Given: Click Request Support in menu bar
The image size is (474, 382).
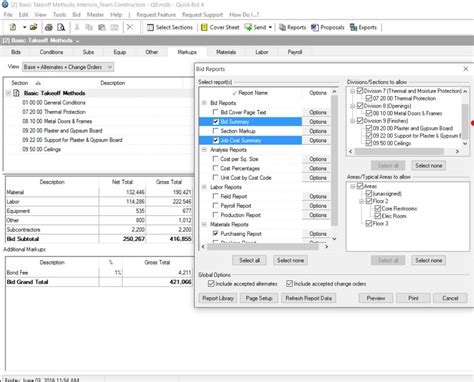Looking at the screenshot, I should [202, 15].
